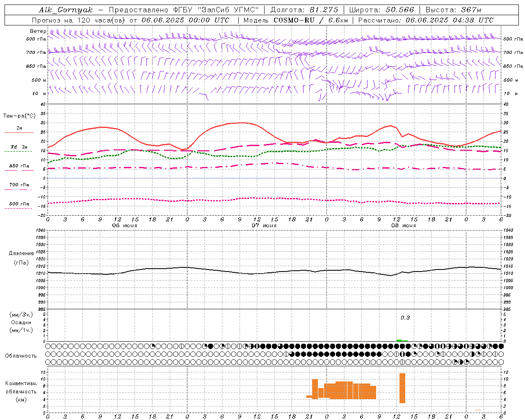This screenshot has height=420, width=525.
Task: Select the 850 гПа temperature legend entry
Action: tap(19, 166)
